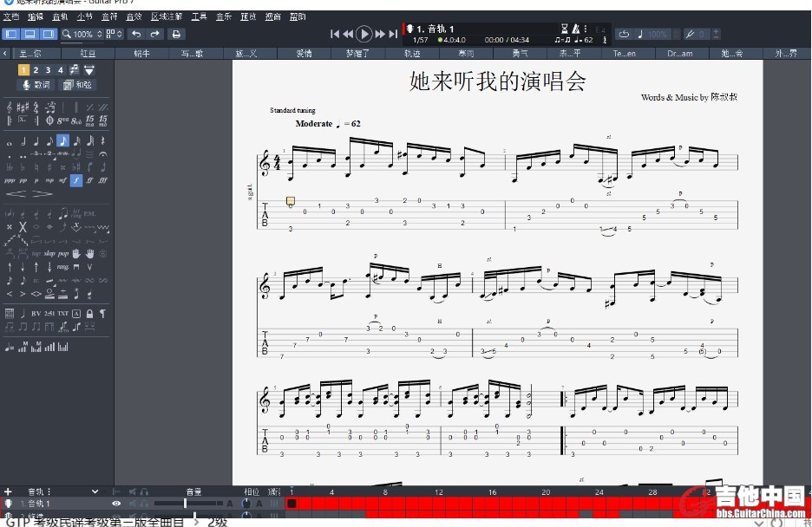Image resolution: width=812 pixels, height=527 pixels.
Task: Click the padlock icon
Action: pyautogui.click(x=89, y=314)
